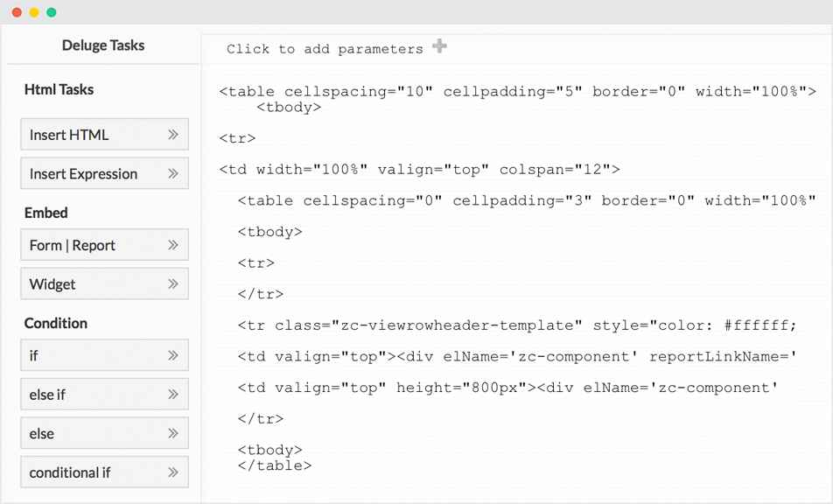Click the conditional if chevron arrow
This screenshot has height=504, width=833.
172,472
